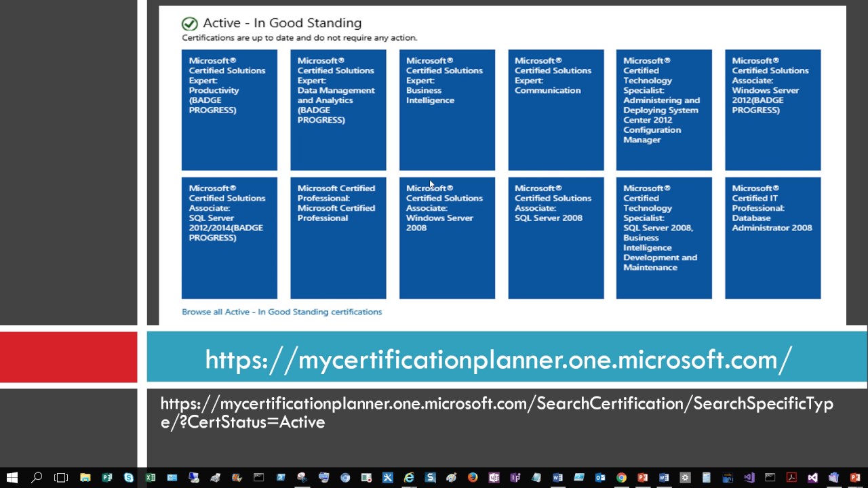Launch PowerShell from the taskbar
This screenshot has height=488, width=868.
[x=280, y=477]
